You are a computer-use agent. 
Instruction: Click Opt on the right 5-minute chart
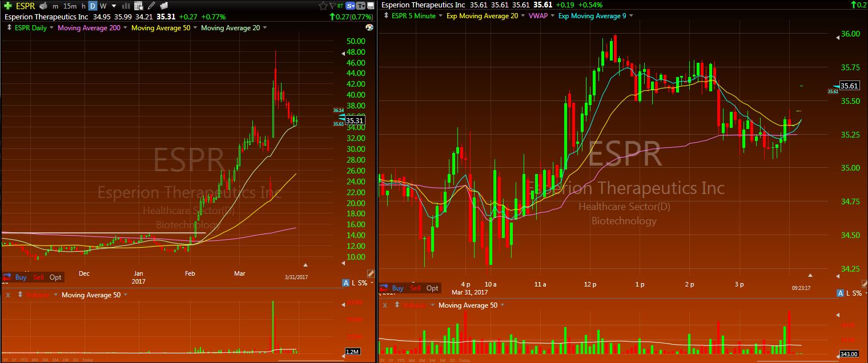tap(432, 288)
